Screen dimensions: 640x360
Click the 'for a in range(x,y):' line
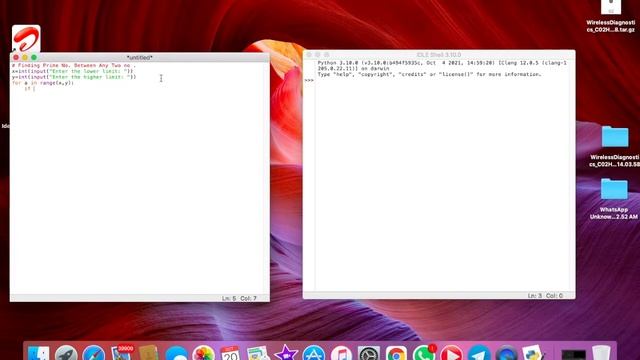[43, 82]
